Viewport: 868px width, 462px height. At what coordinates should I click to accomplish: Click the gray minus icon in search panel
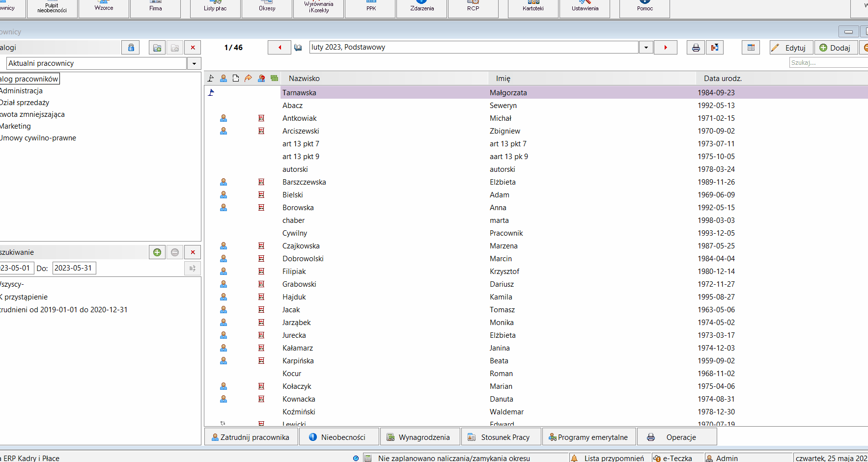pyautogui.click(x=175, y=252)
